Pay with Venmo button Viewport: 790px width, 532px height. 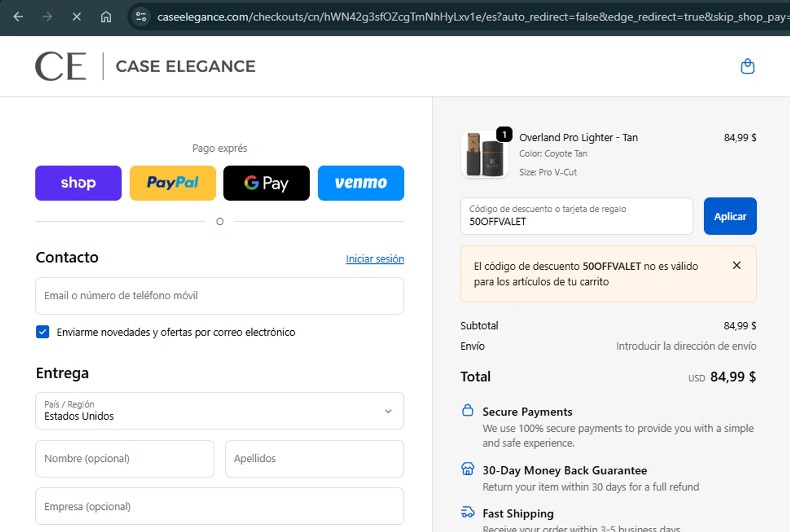tap(361, 183)
